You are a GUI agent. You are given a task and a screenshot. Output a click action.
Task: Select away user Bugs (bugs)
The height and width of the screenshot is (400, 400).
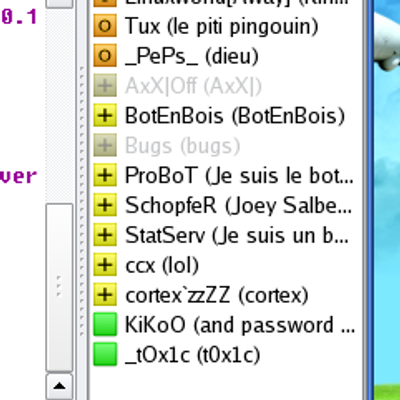(x=182, y=146)
